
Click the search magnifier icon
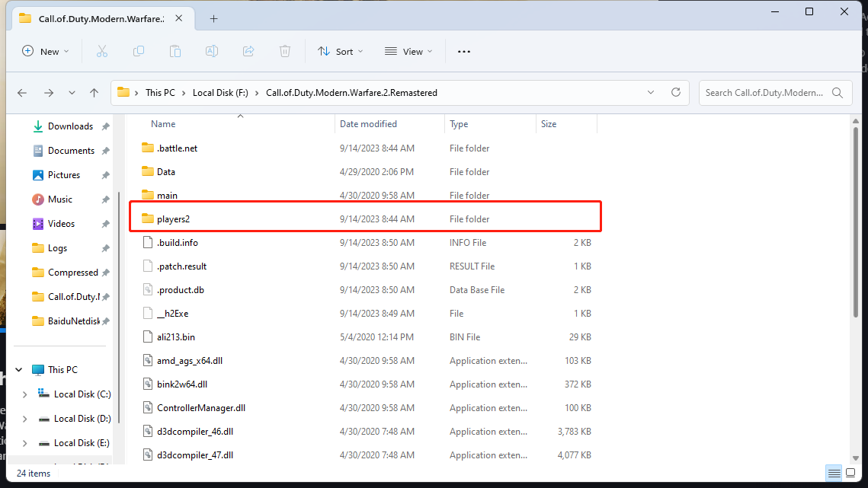pyautogui.click(x=838, y=93)
